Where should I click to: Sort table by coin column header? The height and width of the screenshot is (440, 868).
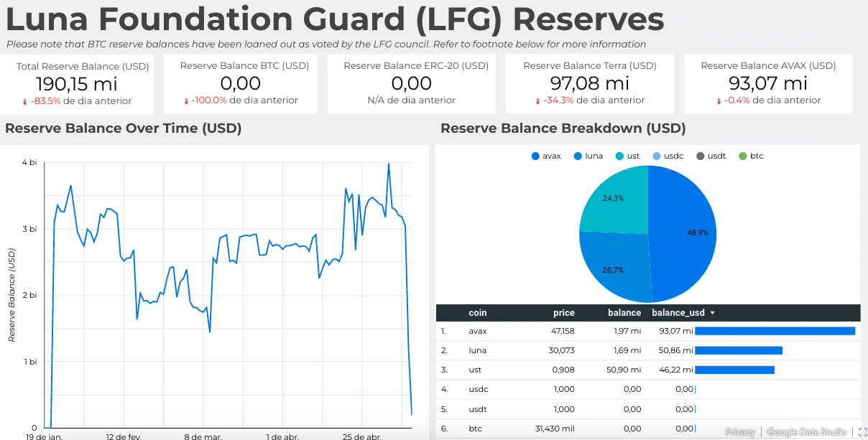pos(478,313)
